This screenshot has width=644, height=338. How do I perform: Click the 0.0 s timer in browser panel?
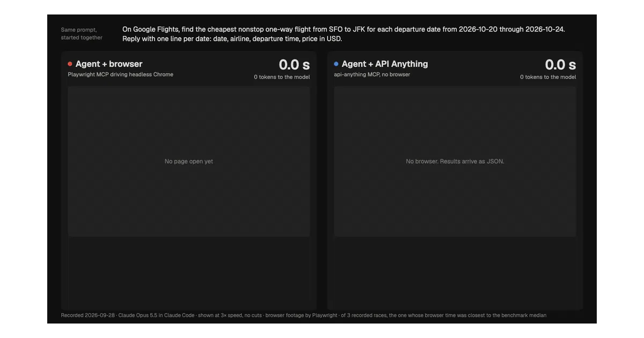[x=294, y=65]
